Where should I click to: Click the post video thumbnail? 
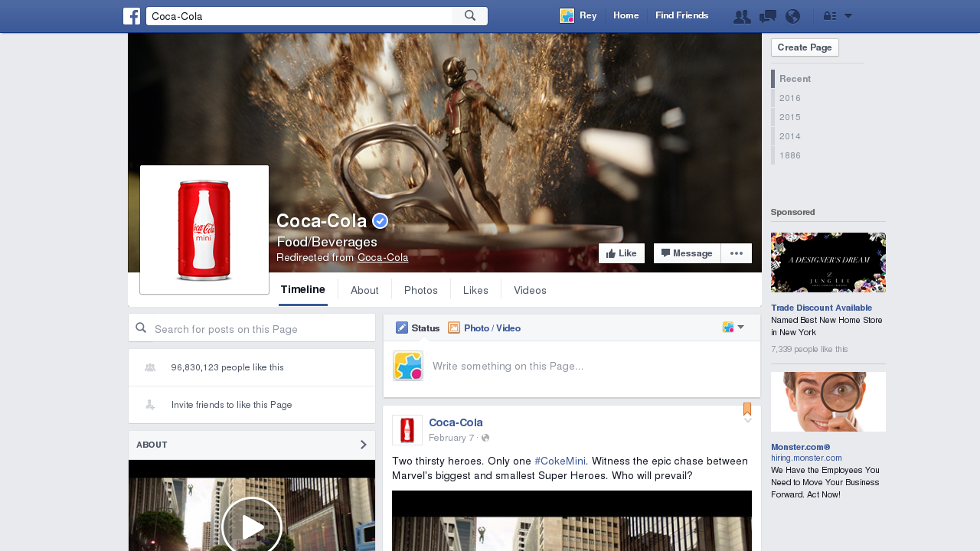[572, 520]
